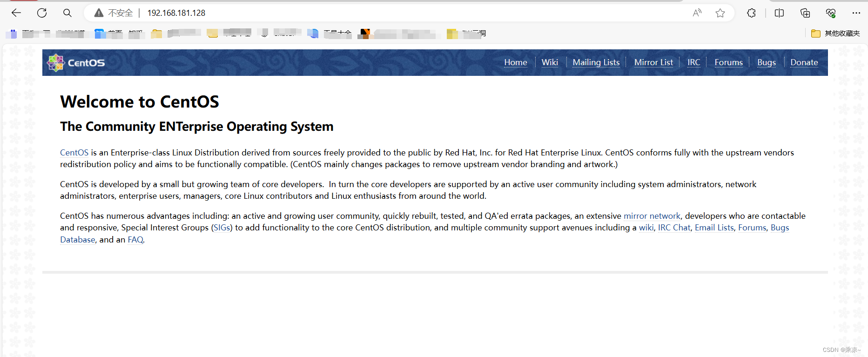
Task: Click the 不安全 security label
Action: (x=121, y=13)
